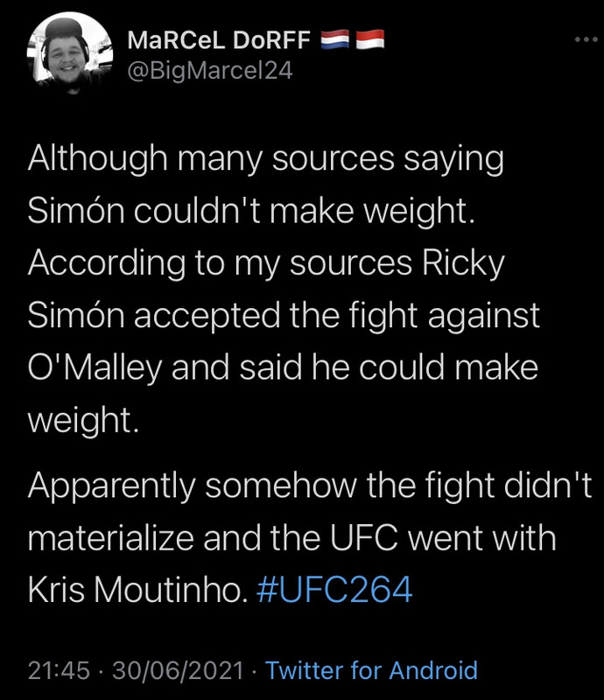Image resolution: width=604 pixels, height=700 pixels.
Task: Click 'materialize' in the tweet text
Action: click(110, 537)
